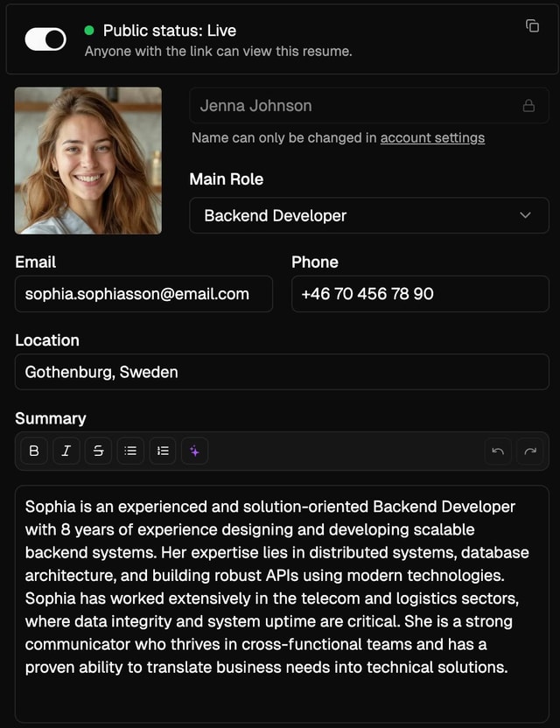Toggle bold formatting in Summary toolbar
This screenshot has width=560, height=728.
coord(34,451)
